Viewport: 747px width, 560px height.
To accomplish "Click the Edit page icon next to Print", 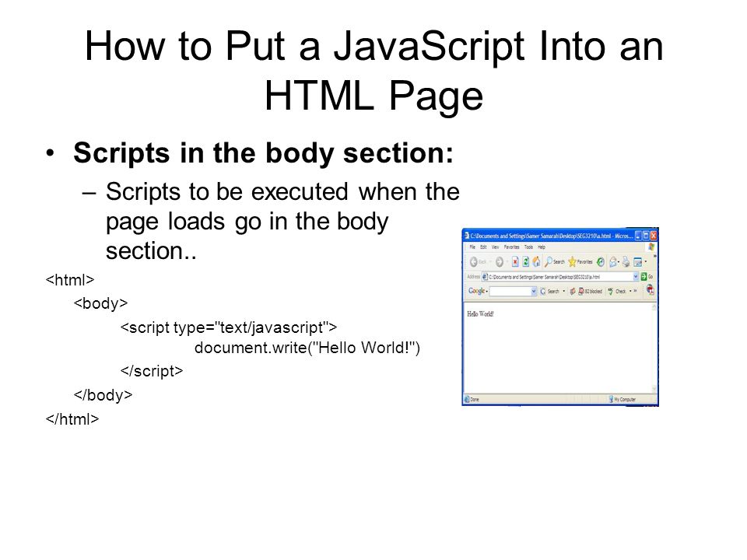I will click(x=638, y=262).
